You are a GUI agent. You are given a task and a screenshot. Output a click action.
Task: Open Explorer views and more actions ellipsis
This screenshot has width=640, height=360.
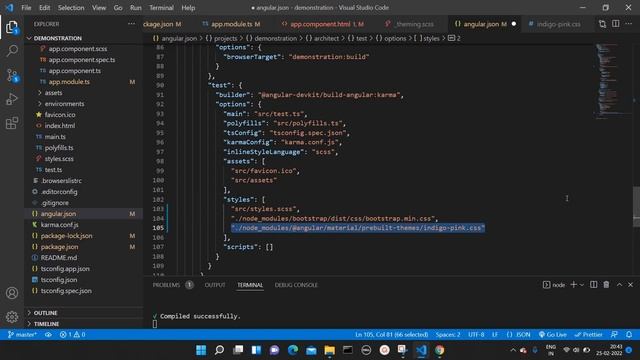click(x=131, y=24)
